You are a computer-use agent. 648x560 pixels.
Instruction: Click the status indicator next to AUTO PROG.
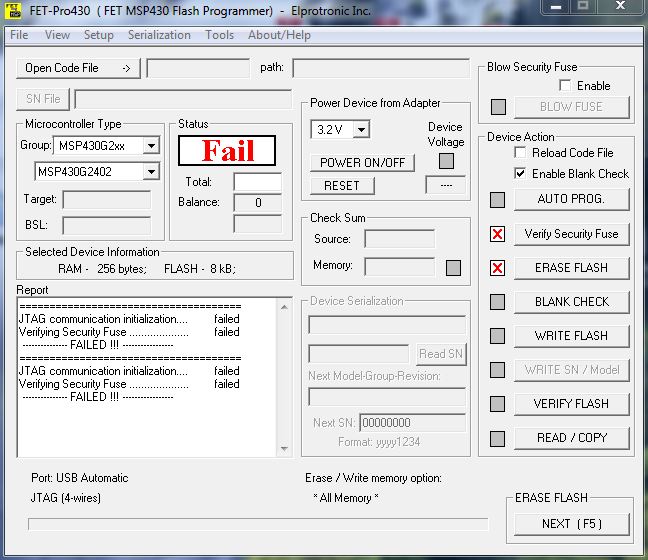click(498, 200)
